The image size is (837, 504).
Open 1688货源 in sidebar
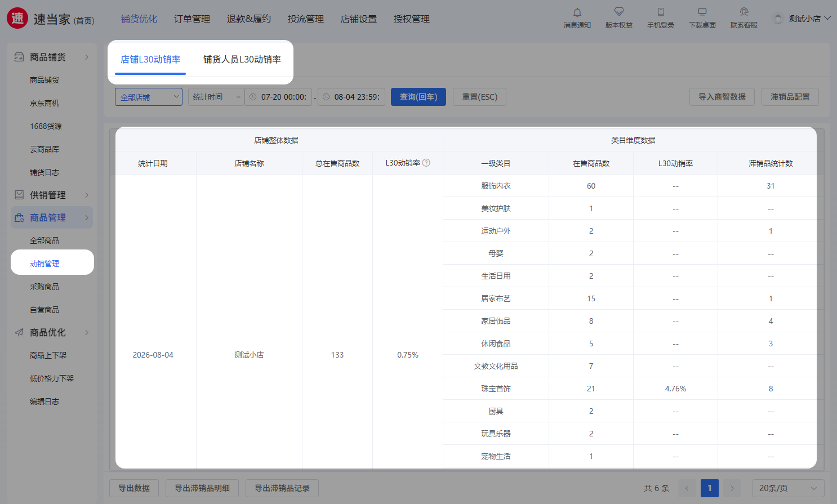46,126
